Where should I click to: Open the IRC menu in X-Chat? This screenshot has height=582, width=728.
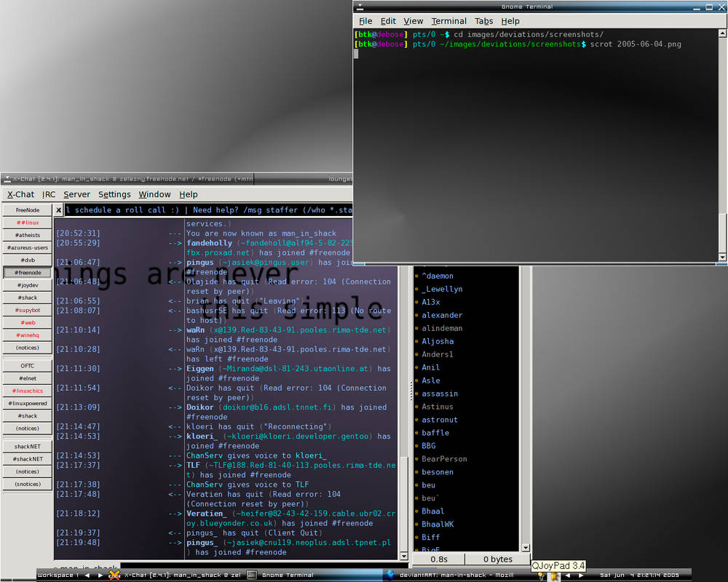pos(49,194)
